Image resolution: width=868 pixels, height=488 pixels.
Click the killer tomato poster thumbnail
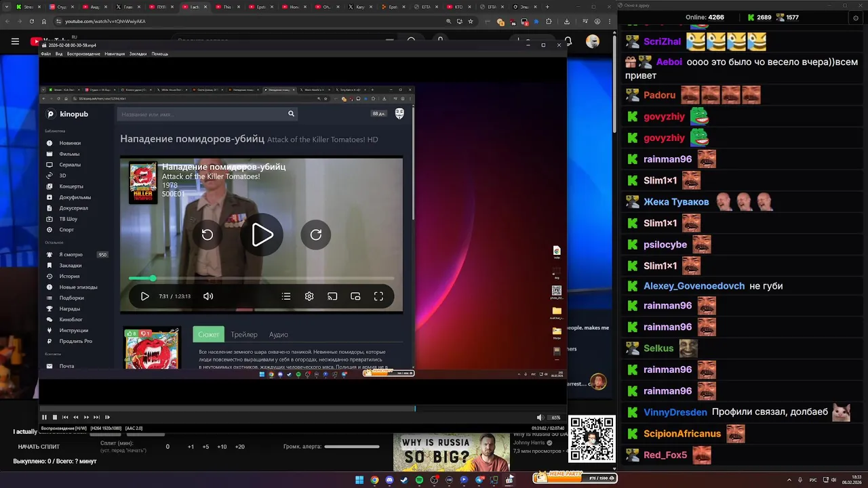coord(151,348)
